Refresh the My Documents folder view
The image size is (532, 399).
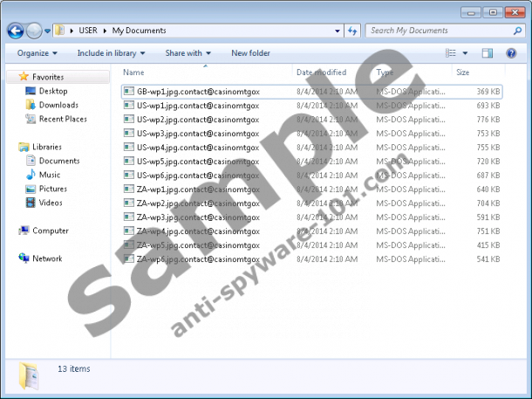[353, 31]
